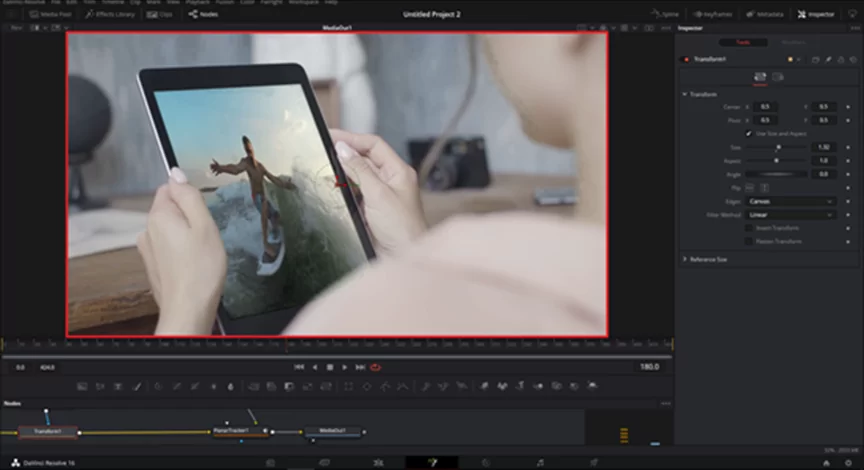Toggle the Nodes panel button in the top bar
Screen dimensions: 864x470
(203, 14)
